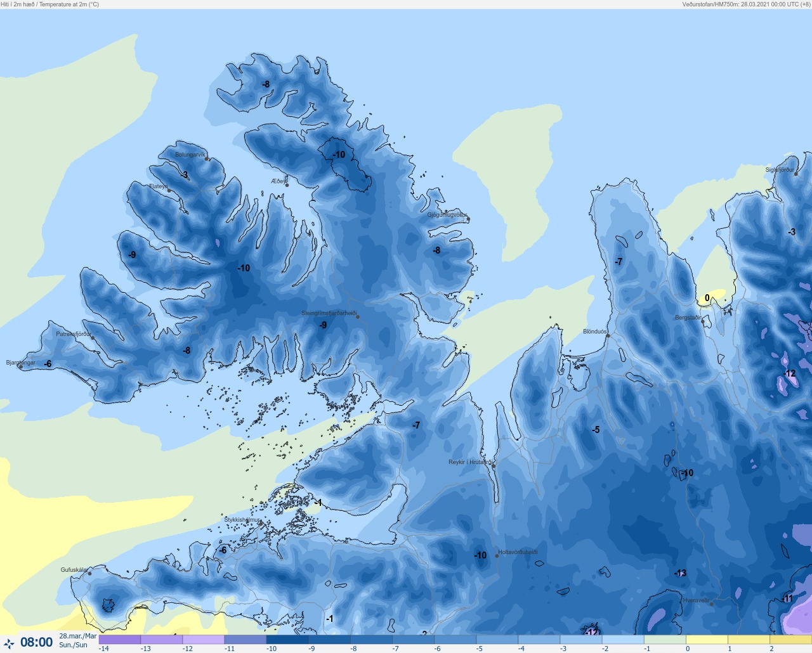
Task: Select the legend swatch labeled -3
Action: [x=580, y=640]
